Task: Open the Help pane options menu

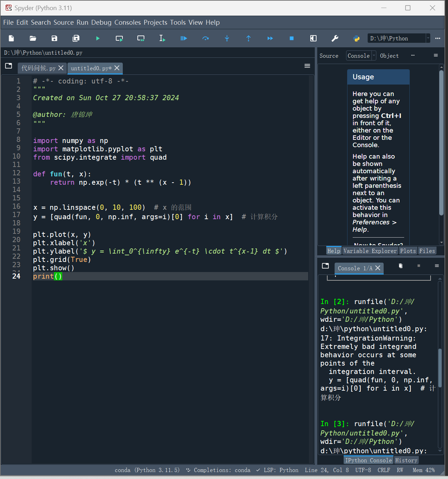Action: coord(435,55)
